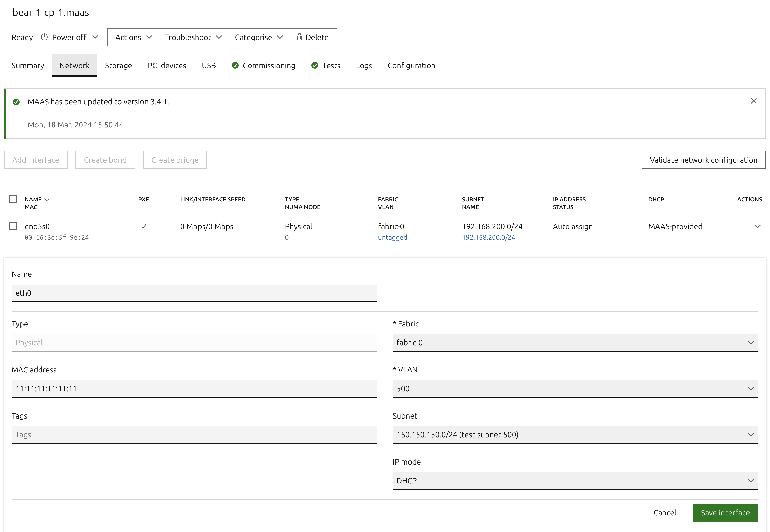Open the Subnet dropdown

coord(575,434)
